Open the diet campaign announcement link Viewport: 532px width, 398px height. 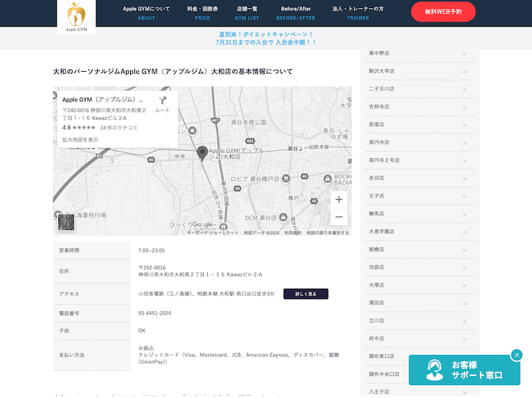point(266,38)
